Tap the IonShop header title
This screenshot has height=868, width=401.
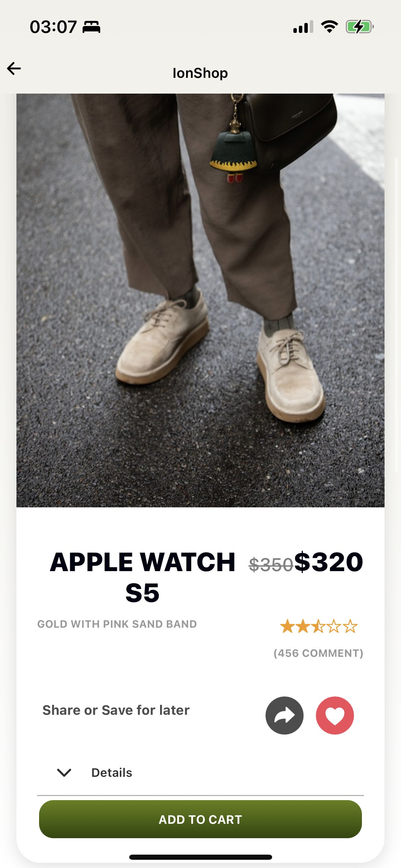(200, 73)
